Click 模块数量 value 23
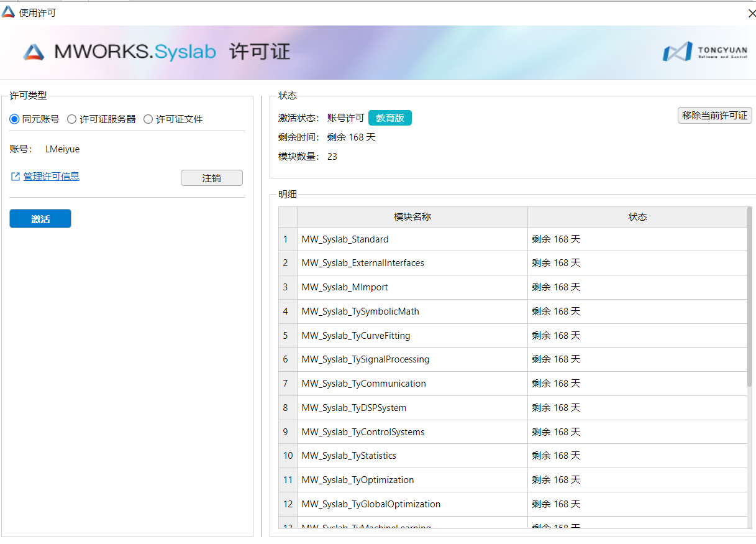The image size is (756, 544). point(332,157)
